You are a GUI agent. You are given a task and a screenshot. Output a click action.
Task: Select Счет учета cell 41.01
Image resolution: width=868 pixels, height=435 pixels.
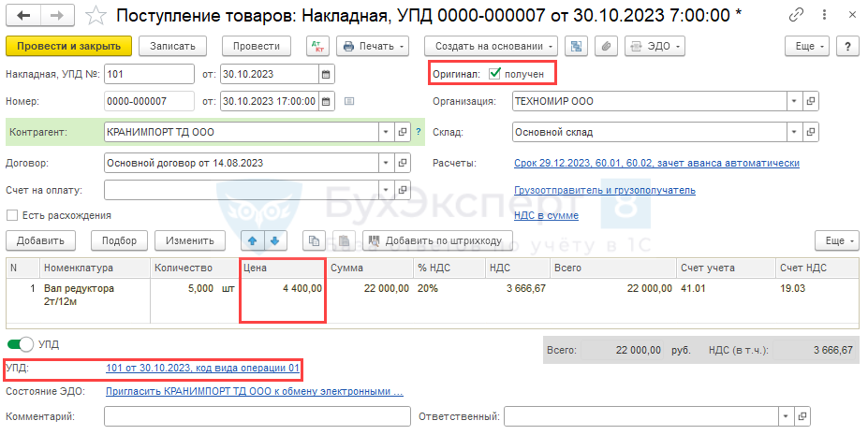[726, 300]
